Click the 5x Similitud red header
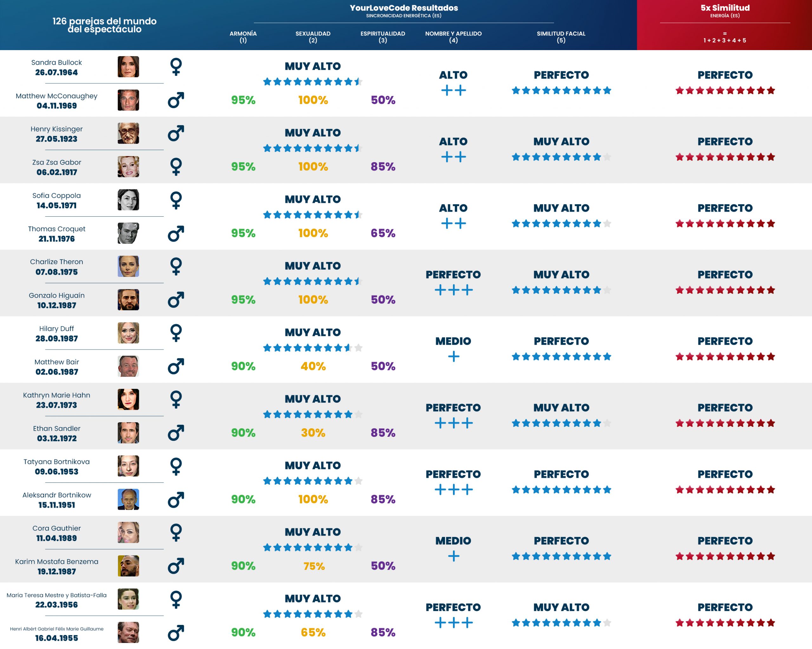This screenshot has width=812, height=649. [725, 8]
